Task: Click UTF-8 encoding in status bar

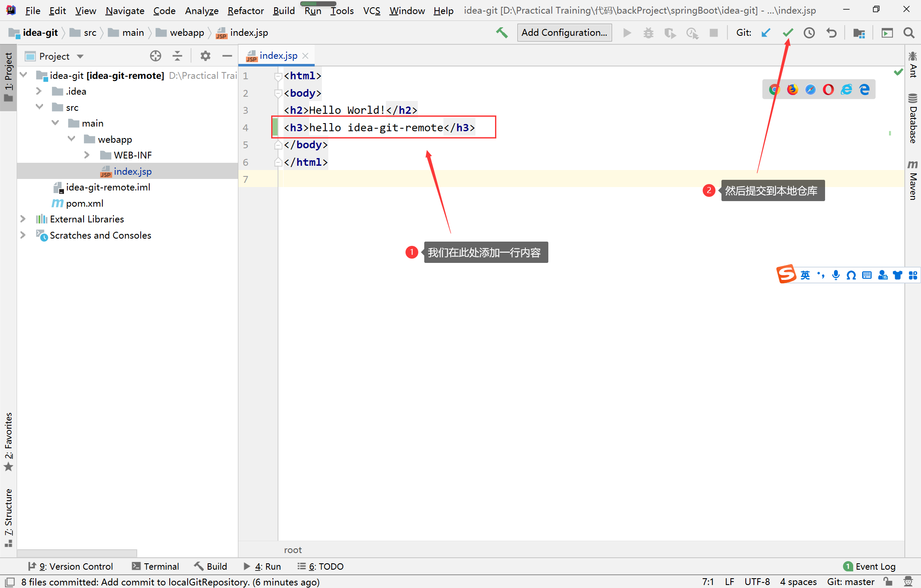Action: click(757, 582)
